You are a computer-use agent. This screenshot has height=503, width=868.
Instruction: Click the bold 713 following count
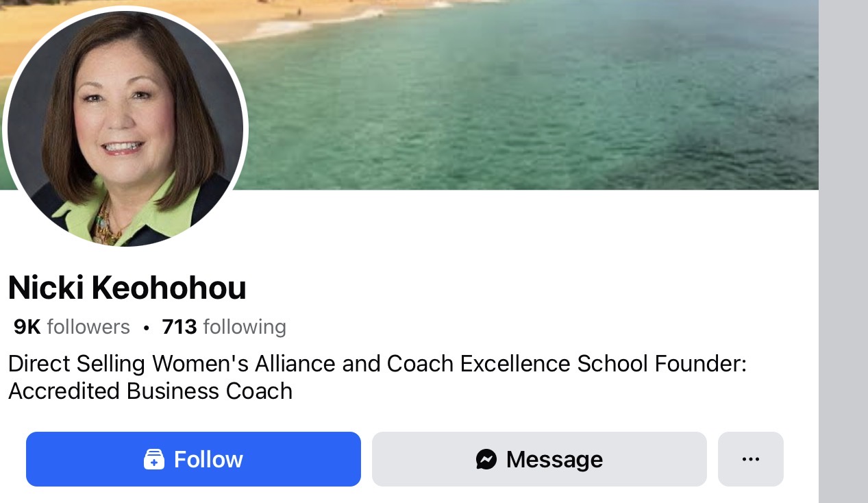click(x=179, y=327)
